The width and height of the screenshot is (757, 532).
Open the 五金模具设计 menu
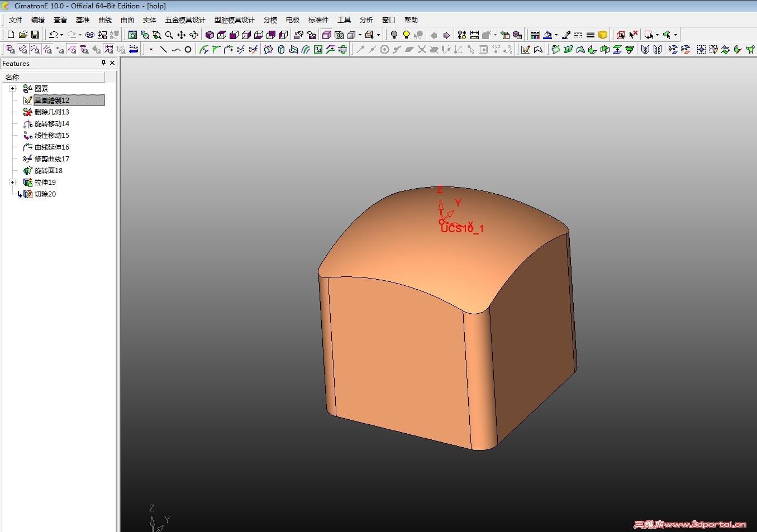185,20
